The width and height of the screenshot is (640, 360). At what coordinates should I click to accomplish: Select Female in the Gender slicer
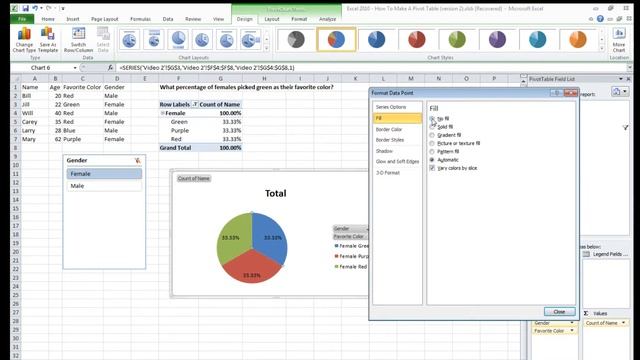104,173
